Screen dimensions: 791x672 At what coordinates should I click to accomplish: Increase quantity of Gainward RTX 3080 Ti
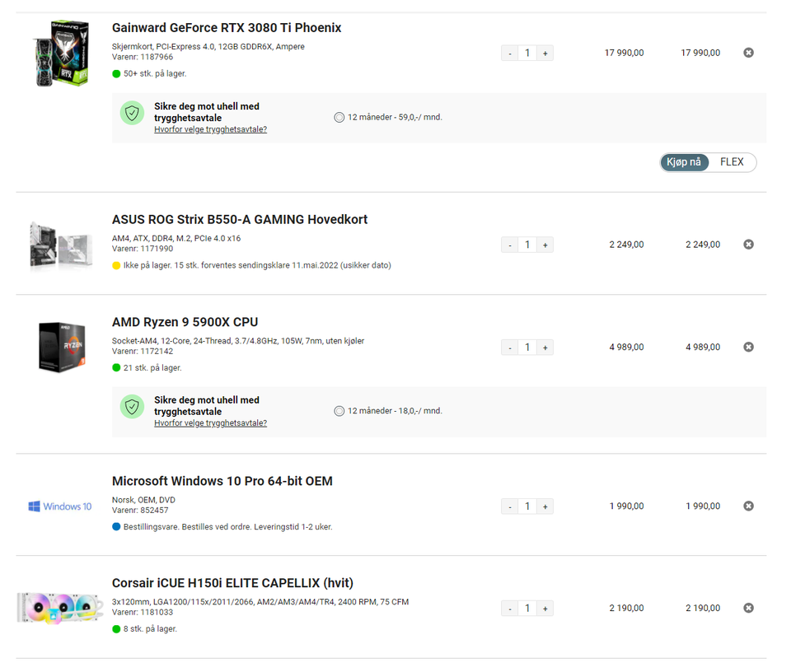(545, 53)
